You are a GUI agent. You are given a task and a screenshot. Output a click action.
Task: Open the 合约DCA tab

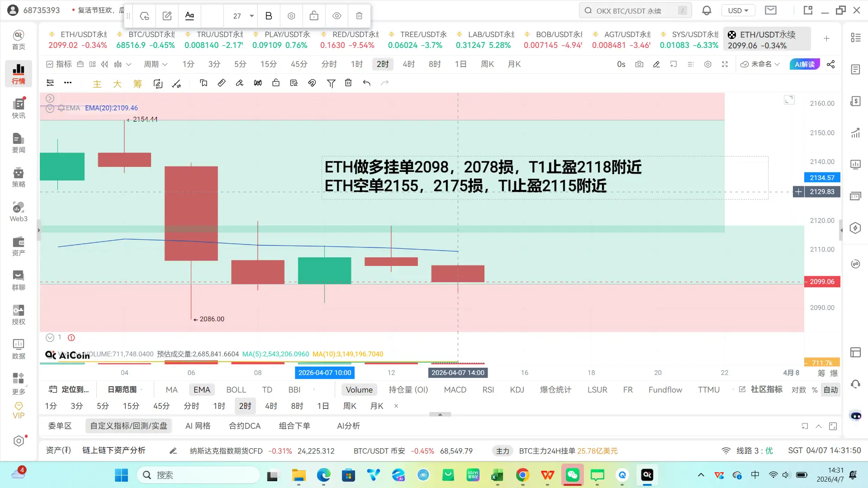click(x=245, y=426)
